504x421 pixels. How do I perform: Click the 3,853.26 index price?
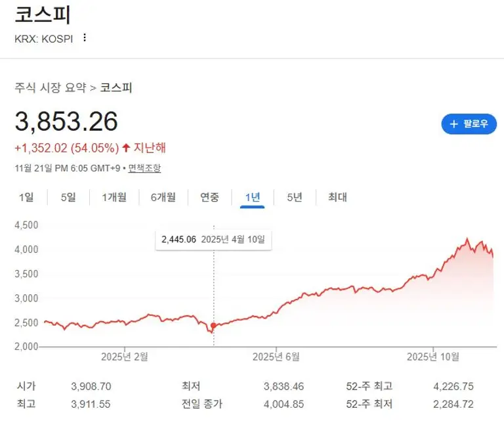pyautogui.click(x=66, y=122)
